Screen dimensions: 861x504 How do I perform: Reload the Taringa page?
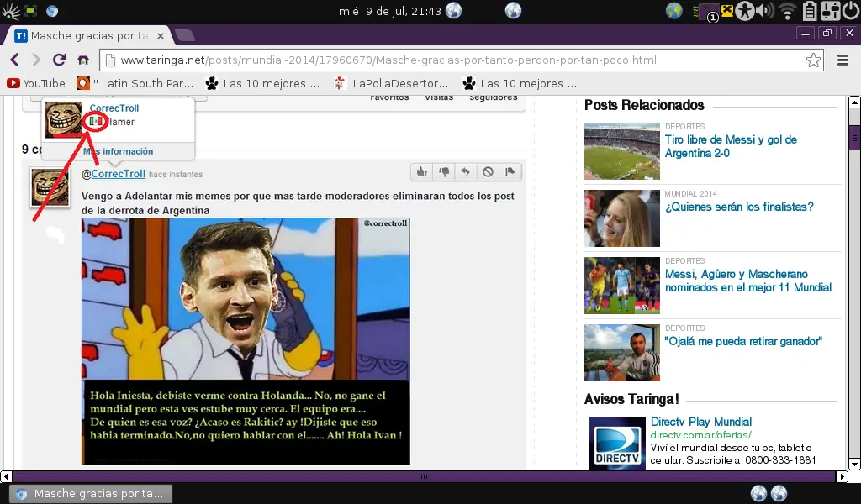[x=60, y=60]
